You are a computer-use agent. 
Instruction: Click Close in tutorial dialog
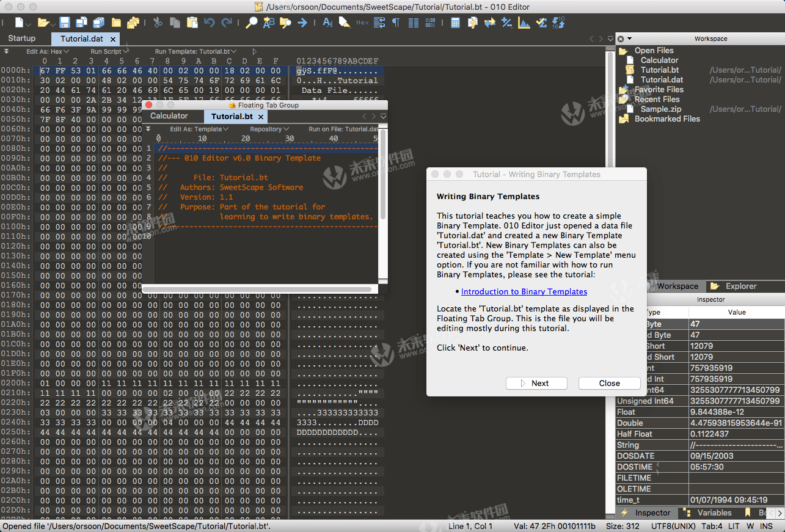(x=610, y=383)
